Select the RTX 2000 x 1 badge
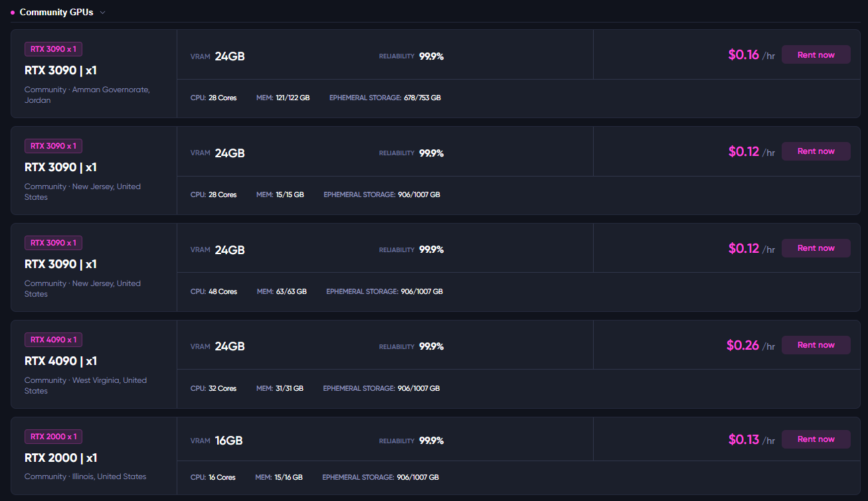The width and height of the screenshot is (868, 501). pyautogui.click(x=53, y=437)
